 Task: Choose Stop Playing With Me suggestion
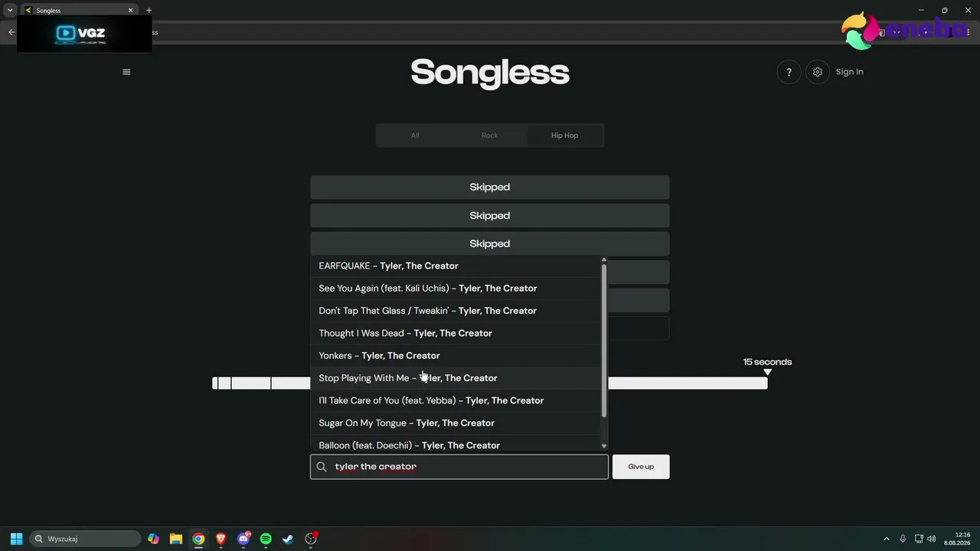(x=456, y=378)
